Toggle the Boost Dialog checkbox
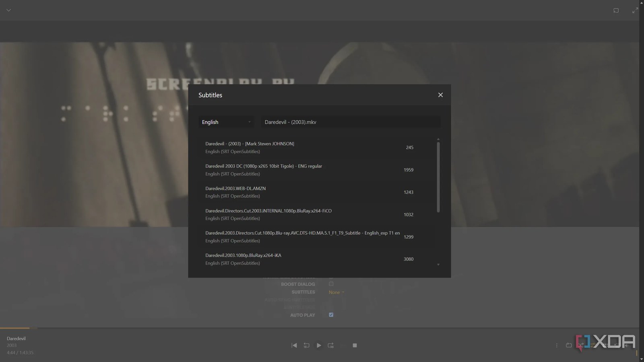The image size is (644, 362). (331, 284)
